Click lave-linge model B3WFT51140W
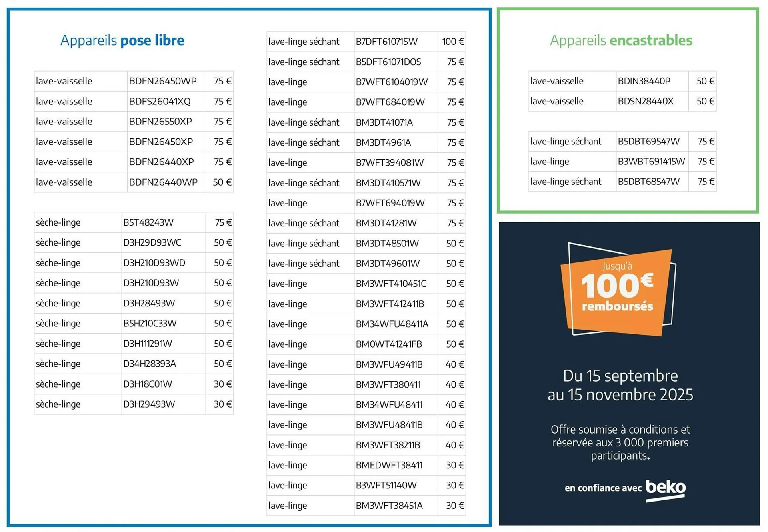This screenshot has width=768, height=532. pyautogui.click(x=386, y=485)
